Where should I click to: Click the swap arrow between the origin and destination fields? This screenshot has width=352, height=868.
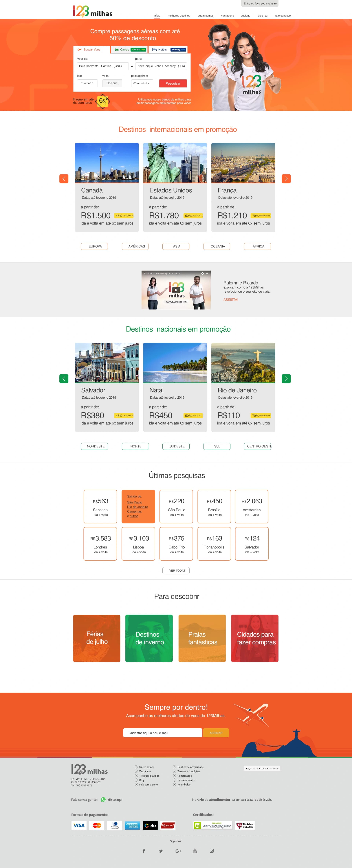click(x=132, y=66)
